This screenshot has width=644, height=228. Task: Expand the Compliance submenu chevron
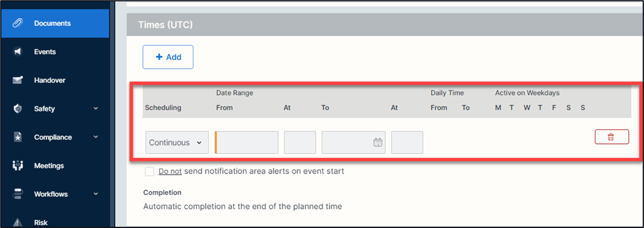point(96,137)
